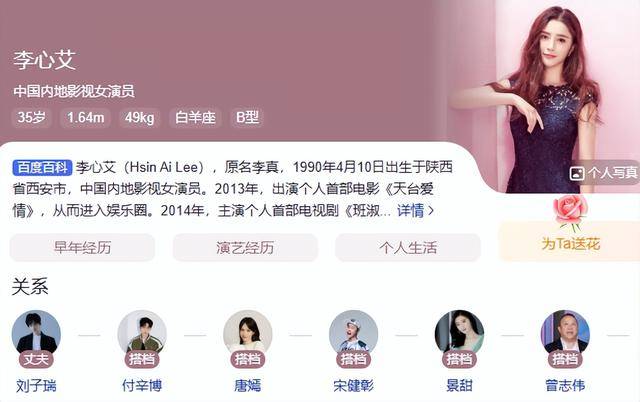Open 唐嫣 partner avatar

pos(248,335)
